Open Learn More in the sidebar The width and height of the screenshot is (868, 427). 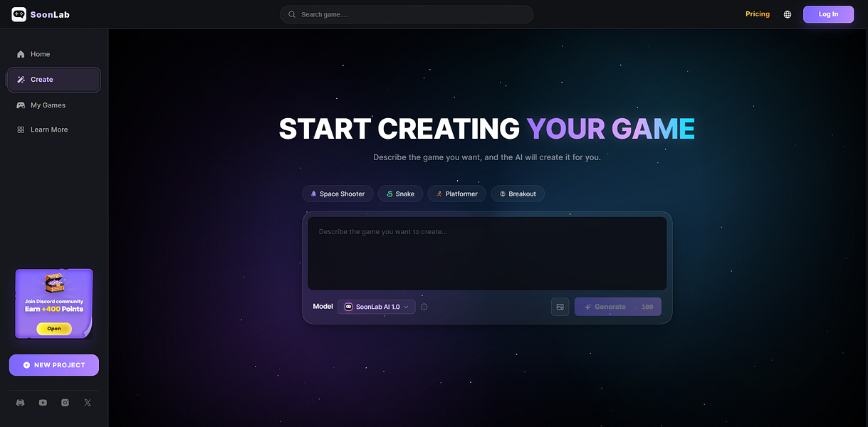(54, 130)
